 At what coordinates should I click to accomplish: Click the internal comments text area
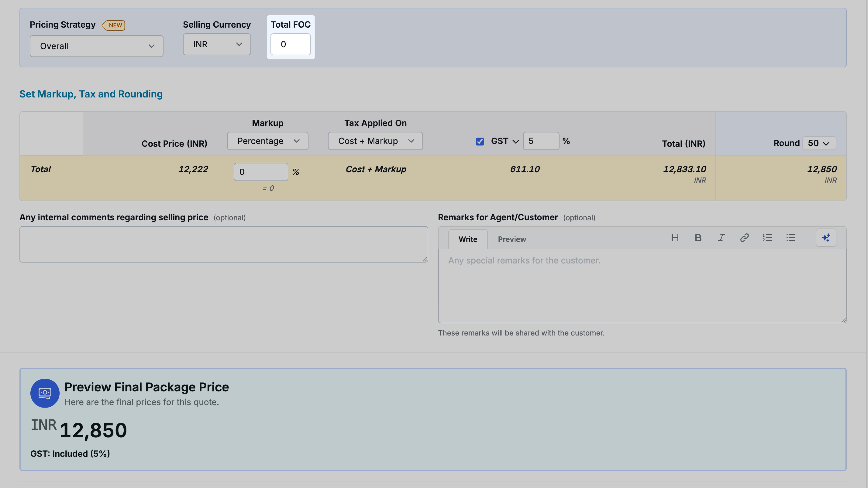(x=224, y=244)
